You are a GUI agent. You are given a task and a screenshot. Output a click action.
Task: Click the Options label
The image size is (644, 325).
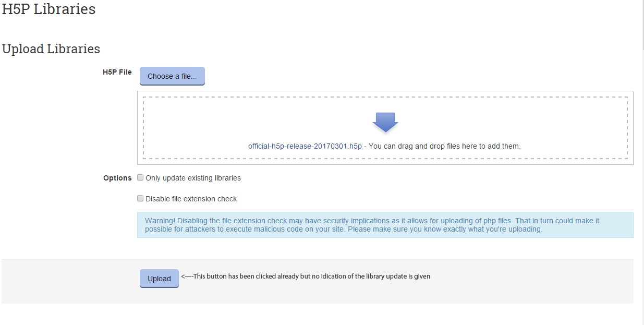(x=117, y=178)
